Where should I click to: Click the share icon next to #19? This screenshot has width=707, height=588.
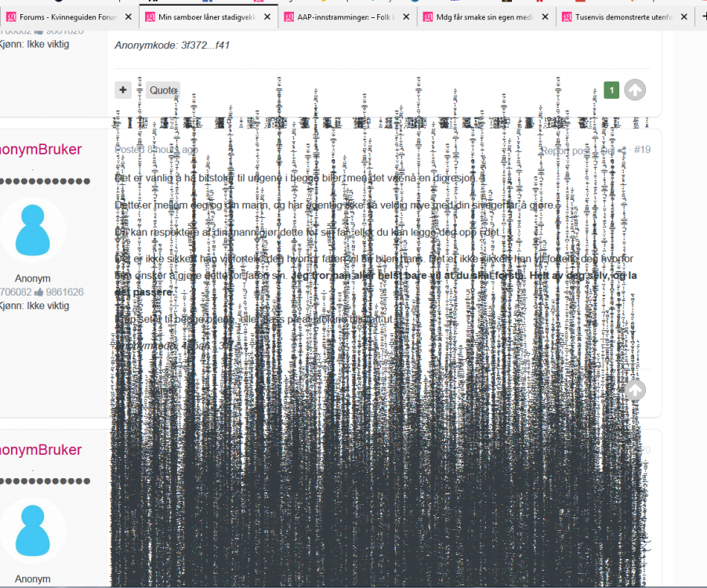(622, 151)
